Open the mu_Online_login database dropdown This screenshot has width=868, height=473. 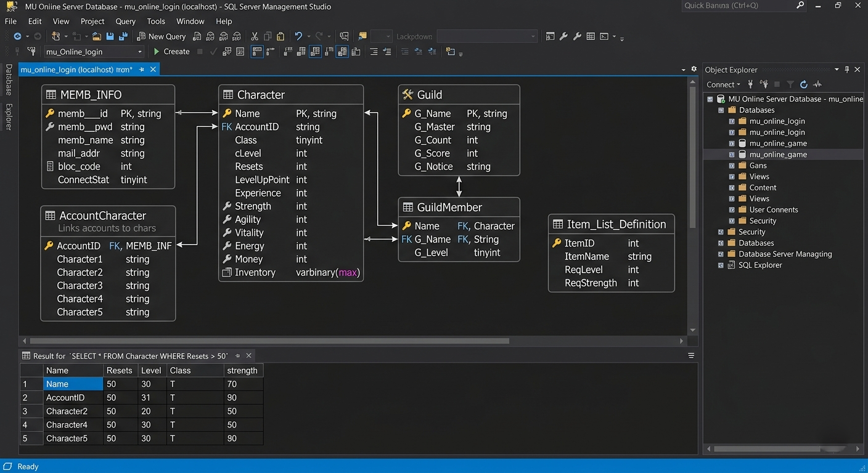(x=140, y=52)
